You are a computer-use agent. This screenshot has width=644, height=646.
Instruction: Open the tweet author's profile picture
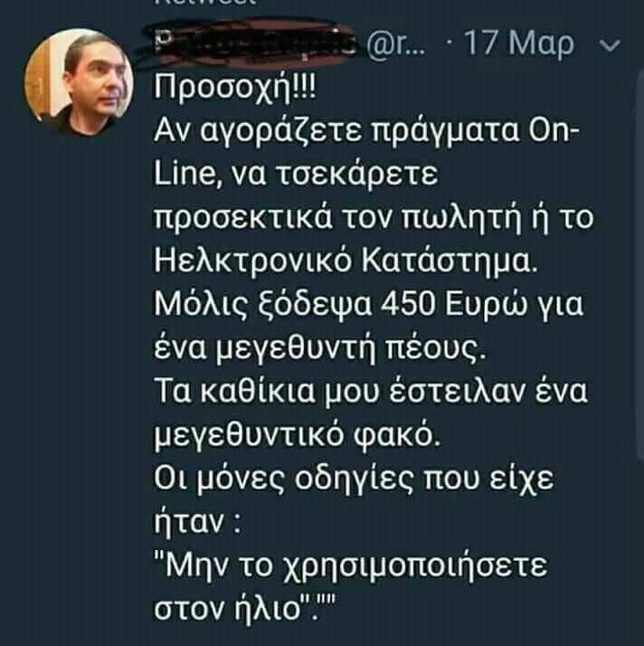click(79, 82)
